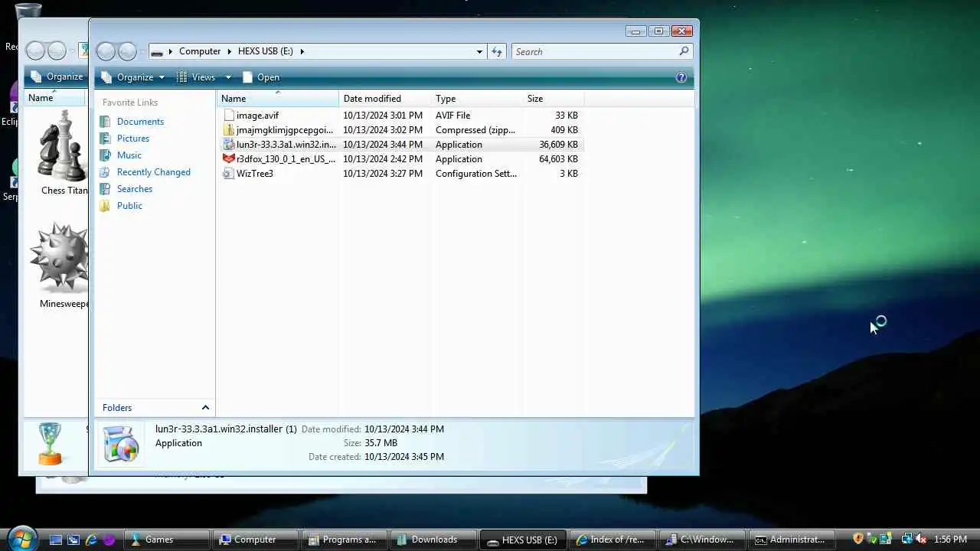Go forward in HEXS USB window
Screen dimensions: 980x551
tap(128, 51)
